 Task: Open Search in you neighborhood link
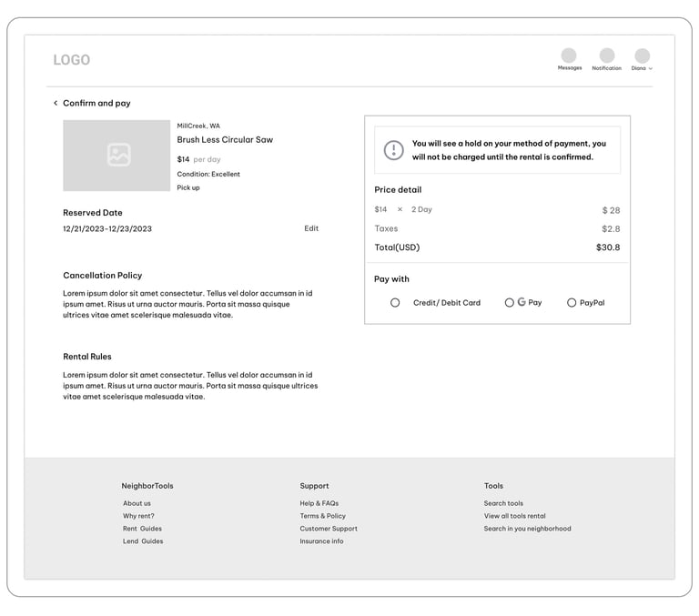click(x=527, y=529)
